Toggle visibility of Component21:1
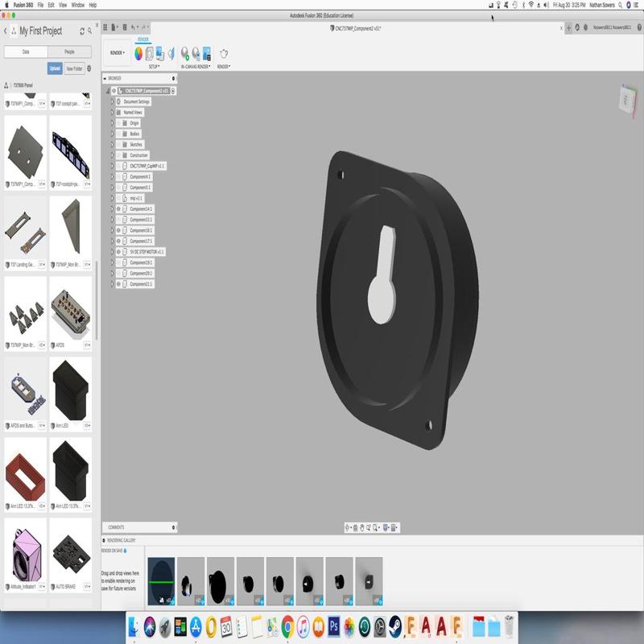The width and height of the screenshot is (644, 644). 118,284
